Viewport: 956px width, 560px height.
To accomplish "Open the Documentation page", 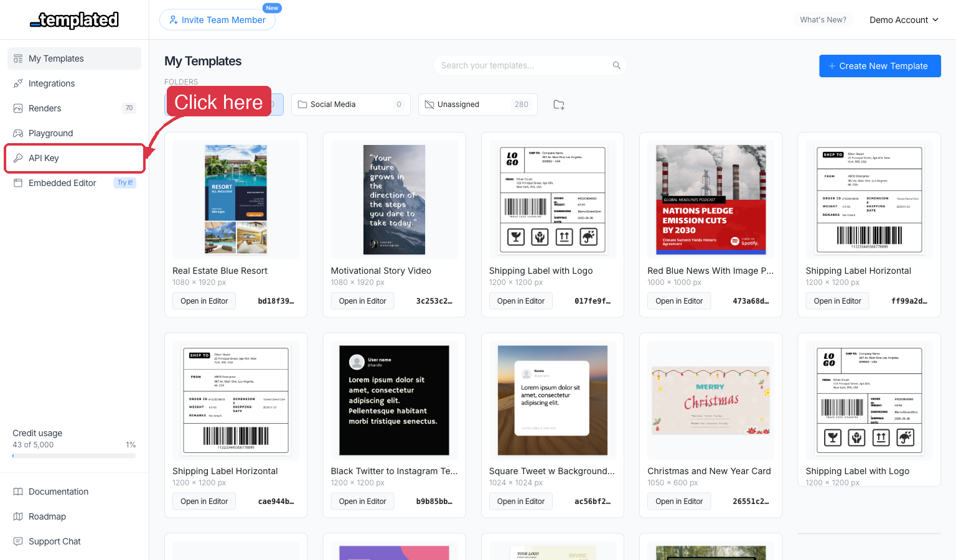I will 58,492.
